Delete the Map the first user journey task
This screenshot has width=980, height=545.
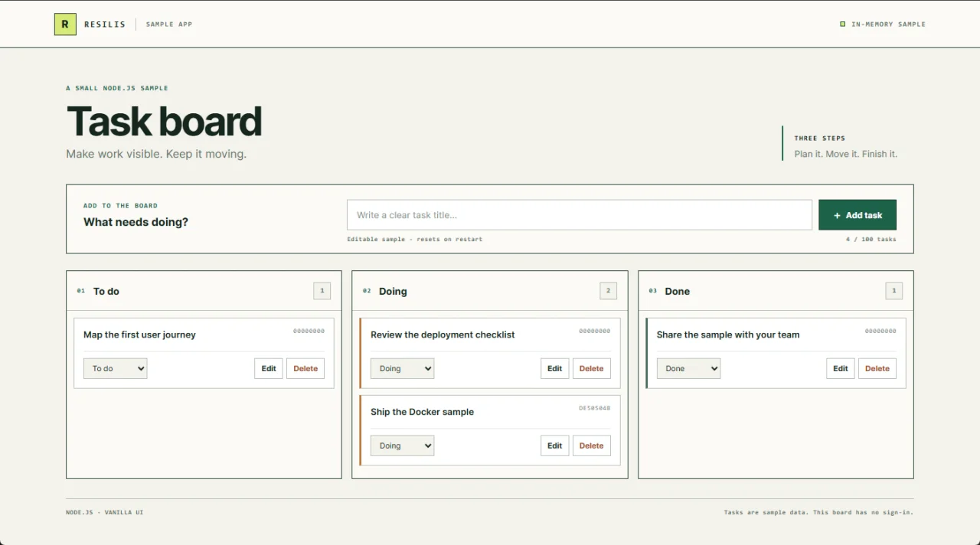click(305, 368)
